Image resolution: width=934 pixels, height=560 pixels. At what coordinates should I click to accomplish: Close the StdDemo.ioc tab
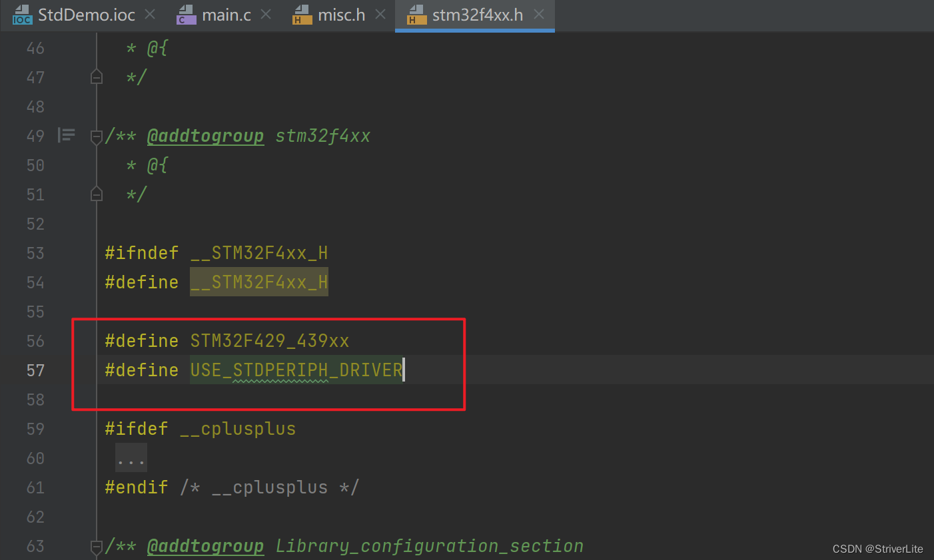(150, 14)
